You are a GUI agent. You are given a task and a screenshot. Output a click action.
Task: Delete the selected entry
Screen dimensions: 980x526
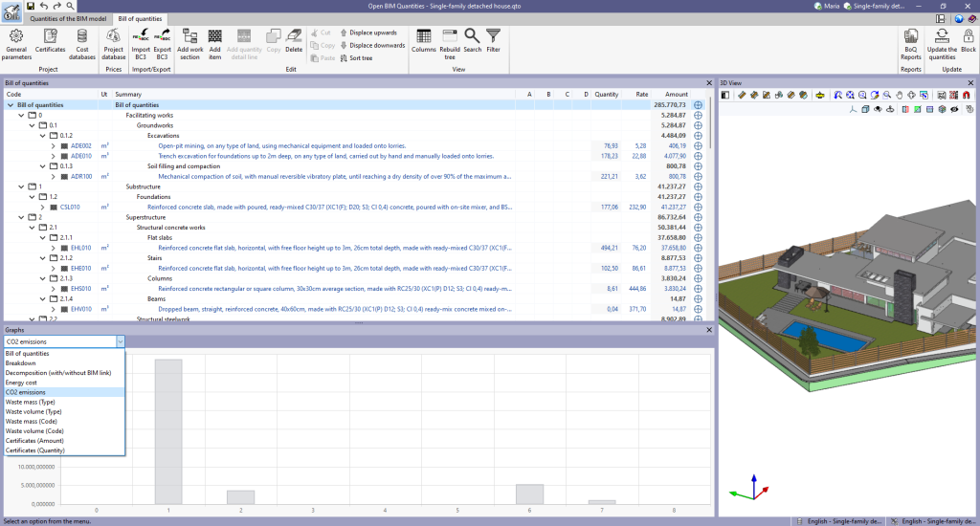click(x=294, y=41)
